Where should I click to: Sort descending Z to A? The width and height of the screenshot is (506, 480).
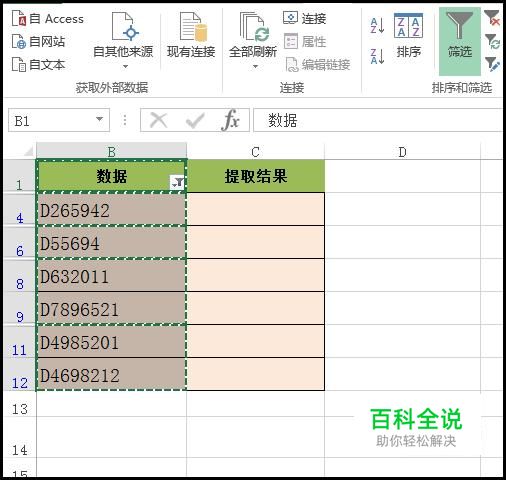pyautogui.click(x=377, y=56)
